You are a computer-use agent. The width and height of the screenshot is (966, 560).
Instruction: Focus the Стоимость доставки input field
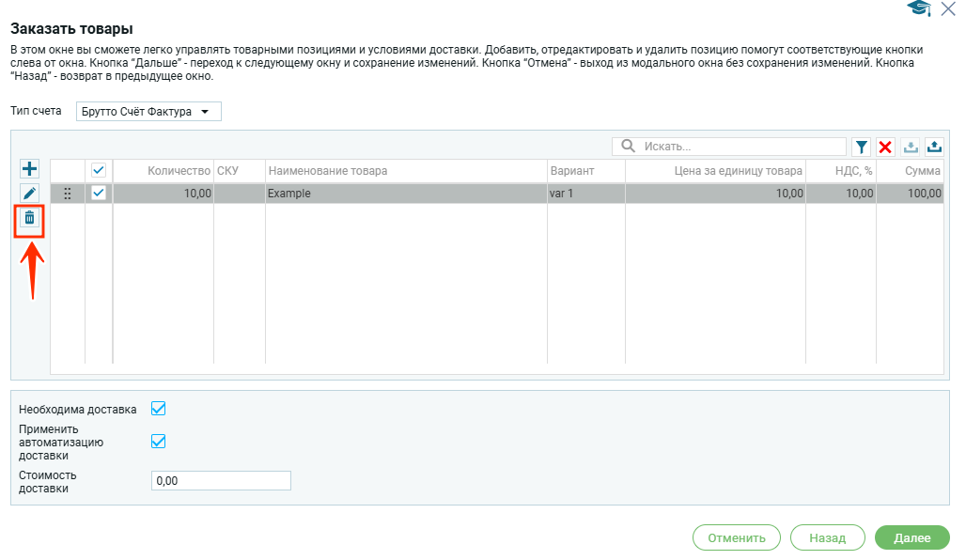221,481
